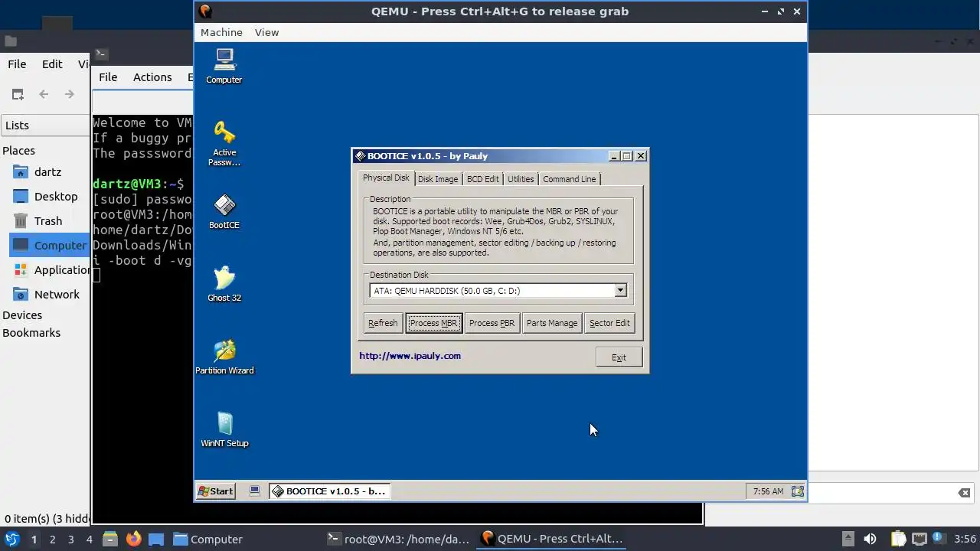Select the Partition Wizard desktop icon
This screenshot has width=980, height=551.
(224, 357)
